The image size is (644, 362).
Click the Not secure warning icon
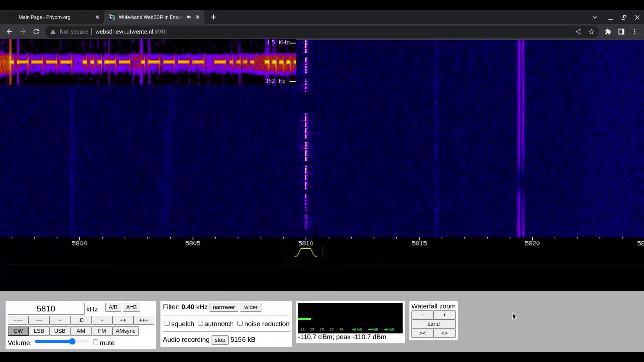coord(53,31)
